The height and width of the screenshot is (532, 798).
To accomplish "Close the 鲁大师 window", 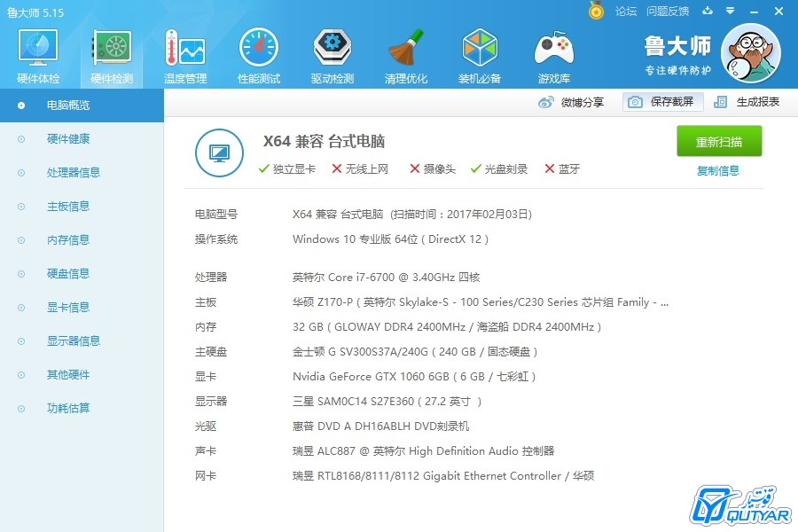I will pyautogui.click(x=778, y=12).
